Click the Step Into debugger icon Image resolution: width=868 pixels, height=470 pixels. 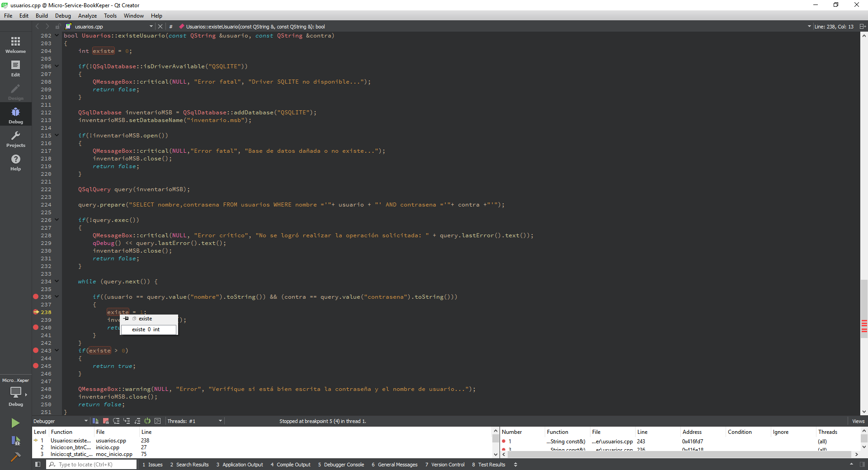(x=127, y=421)
